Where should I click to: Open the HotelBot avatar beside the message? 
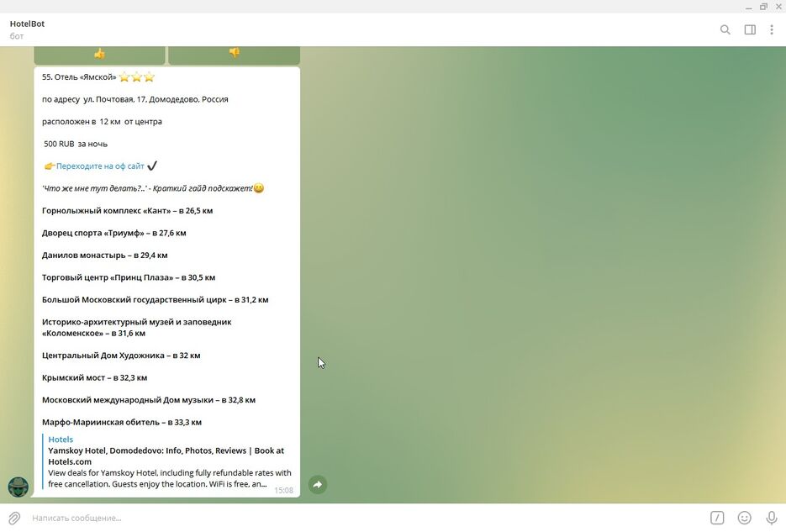tap(18, 487)
